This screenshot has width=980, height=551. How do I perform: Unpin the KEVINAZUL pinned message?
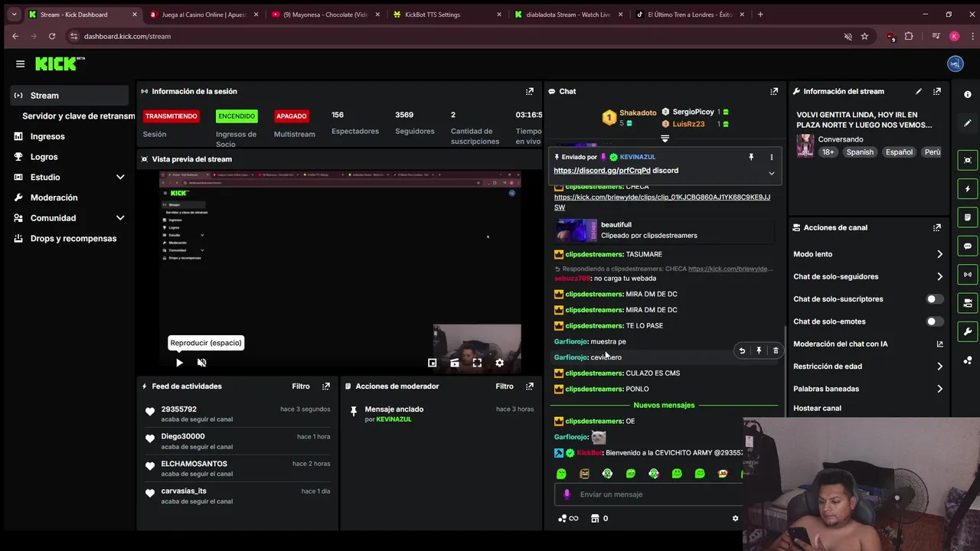click(x=751, y=157)
